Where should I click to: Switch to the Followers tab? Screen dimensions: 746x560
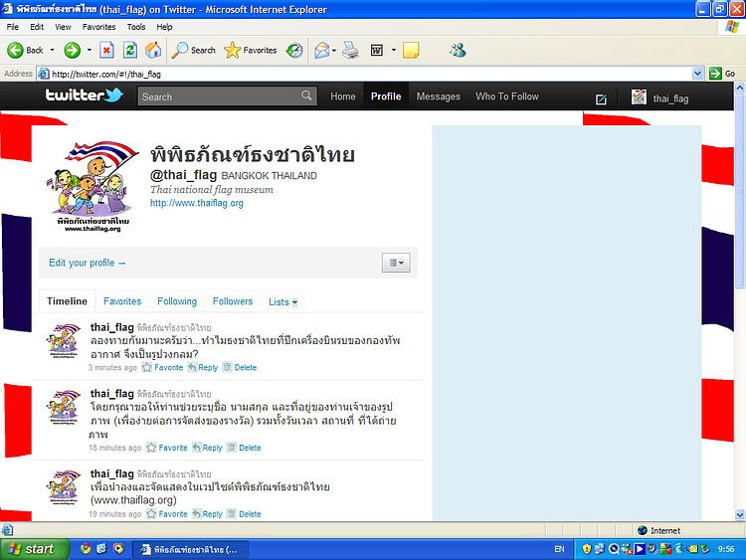233,301
